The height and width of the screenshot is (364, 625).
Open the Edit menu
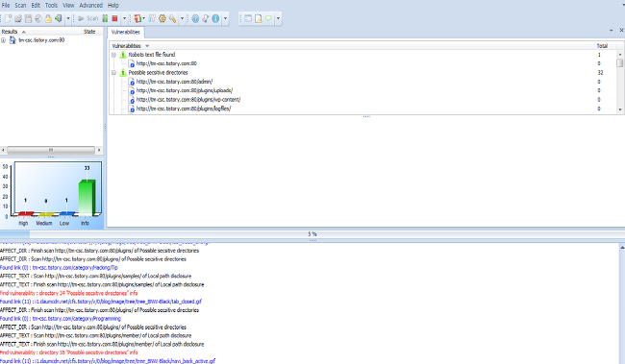tap(36, 5)
